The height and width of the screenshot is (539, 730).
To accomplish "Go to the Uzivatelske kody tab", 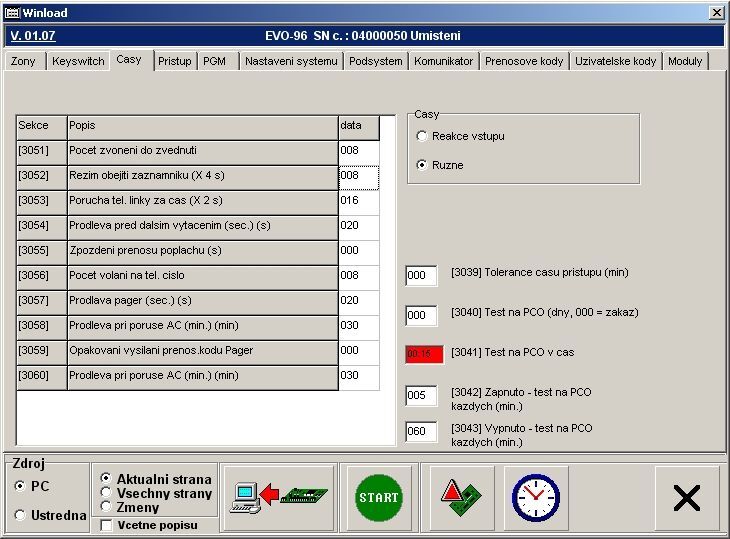I will (x=615, y=61).
